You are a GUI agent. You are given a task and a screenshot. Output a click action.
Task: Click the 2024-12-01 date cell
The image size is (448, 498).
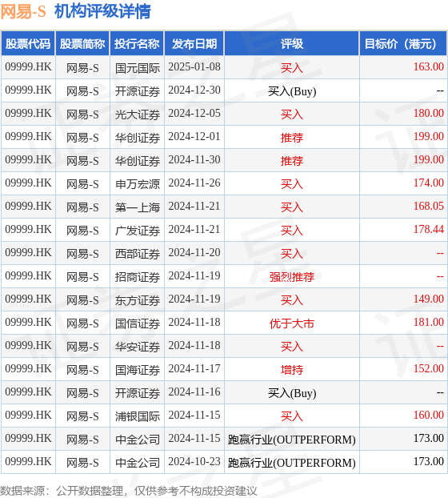(x=194, y=137)
